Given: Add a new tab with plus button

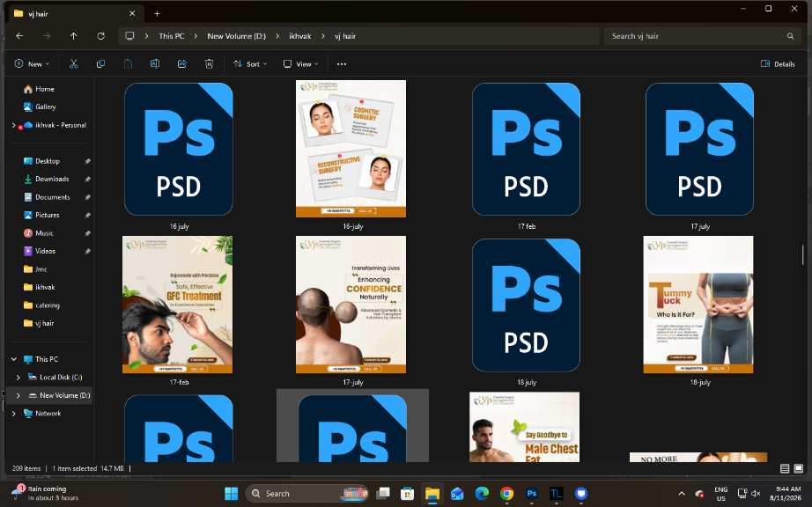Looking at the screenshot, I should point(157,13).
